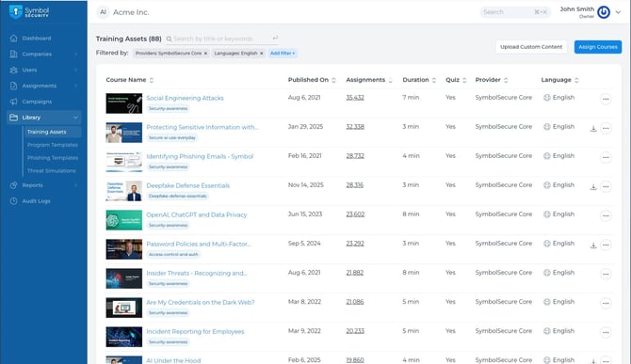631x364 pixels.
Task: Click the AI company badge beside Acme Inc.
Action: pyautogui.click(x=103, y=12)
